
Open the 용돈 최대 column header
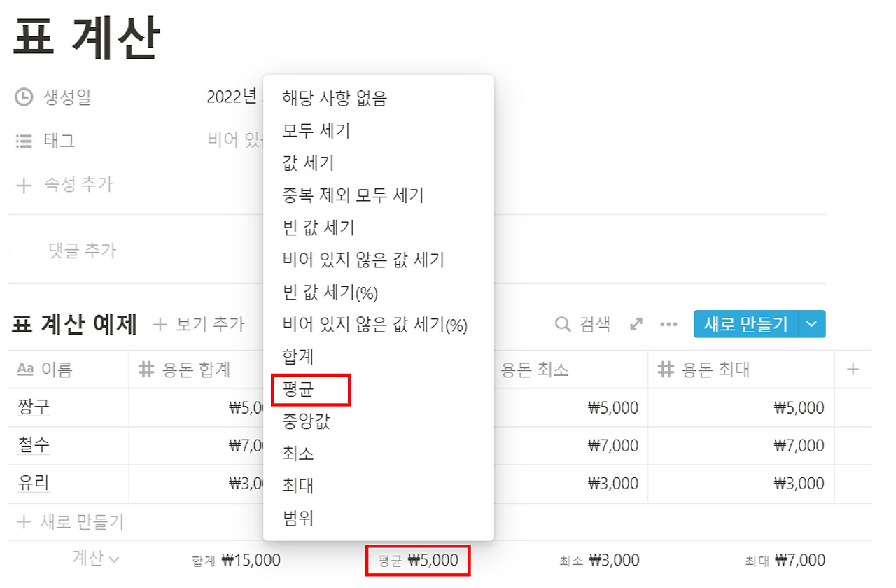pos(741,370)
